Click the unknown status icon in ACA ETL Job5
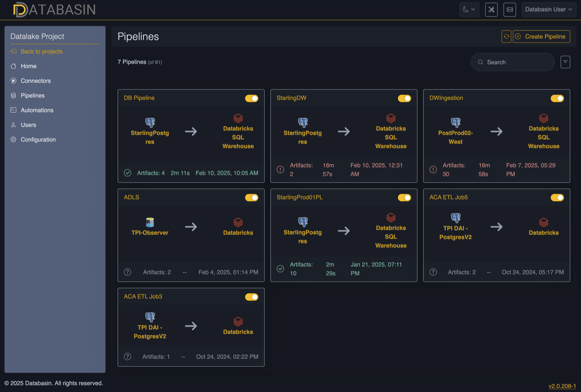Viewport: 581px width, 392px height. pos(433,272)
